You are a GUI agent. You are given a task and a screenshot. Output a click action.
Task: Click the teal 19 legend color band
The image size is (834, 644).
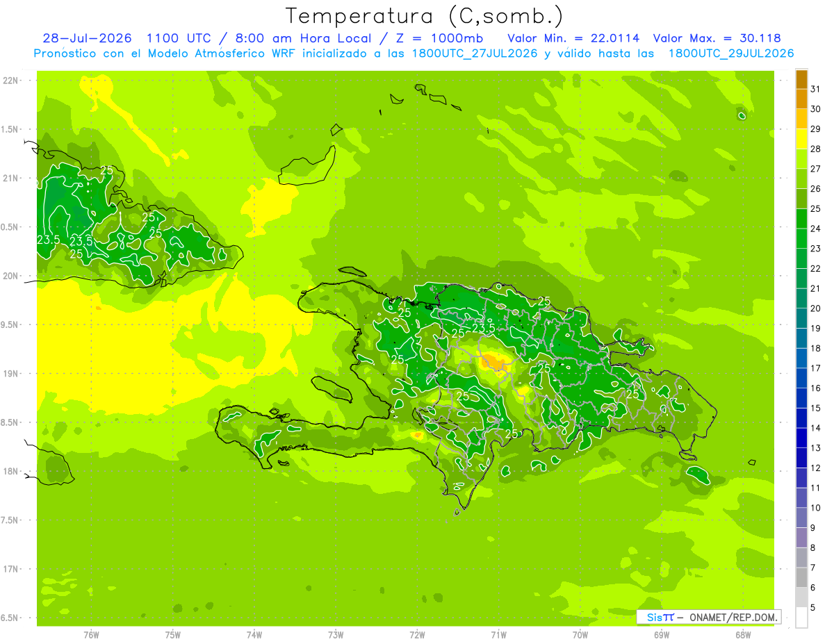pos(801,318)
